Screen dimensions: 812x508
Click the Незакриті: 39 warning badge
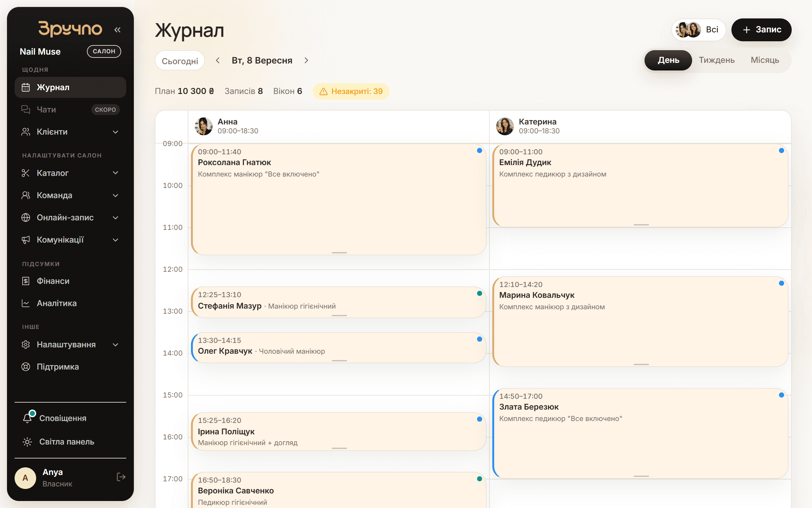click(351, 91)
